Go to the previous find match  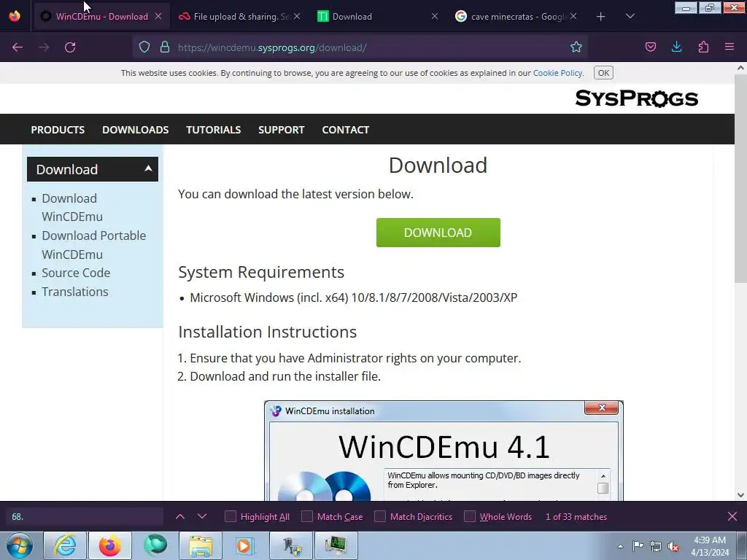click(x=180, y=517)
